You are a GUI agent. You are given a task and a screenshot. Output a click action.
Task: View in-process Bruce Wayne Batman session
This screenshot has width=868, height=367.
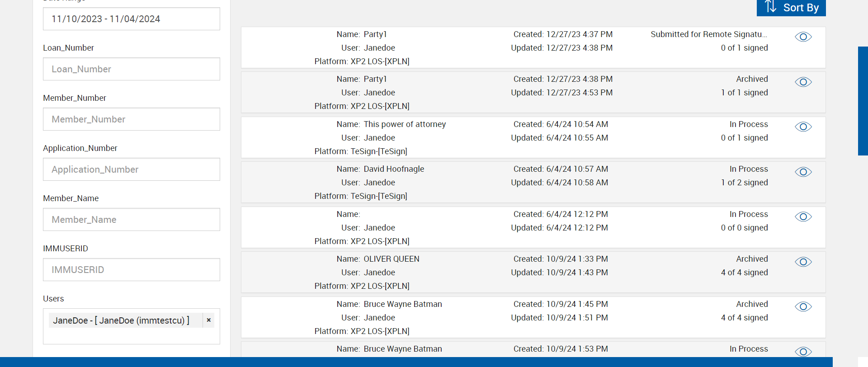point(803,351)
